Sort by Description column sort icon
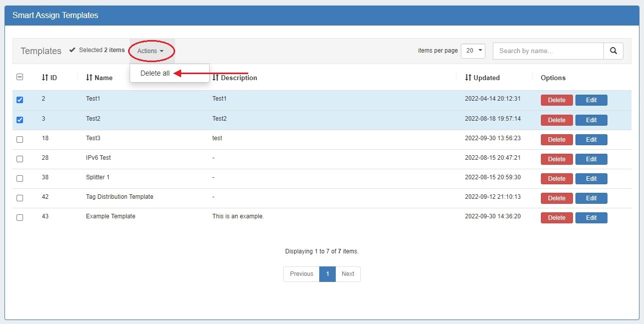 click(x=216, y=78)
